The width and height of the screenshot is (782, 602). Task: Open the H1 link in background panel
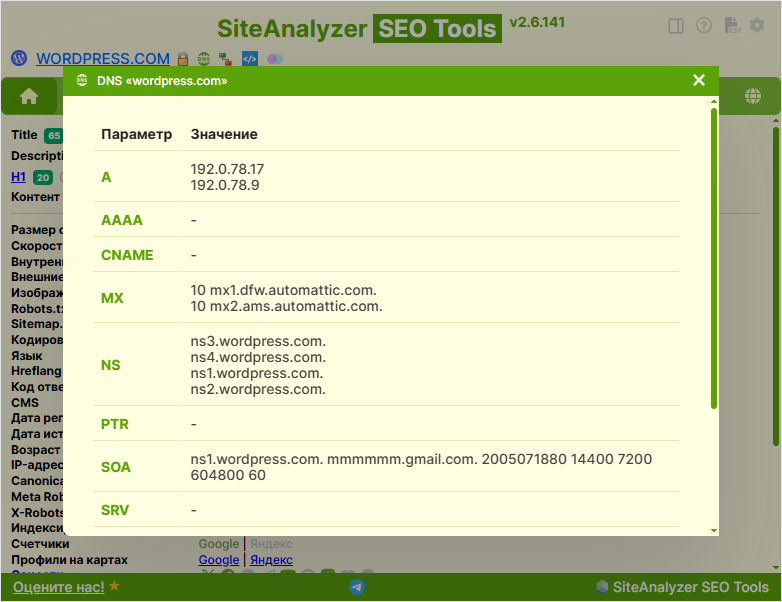[18, 177]
